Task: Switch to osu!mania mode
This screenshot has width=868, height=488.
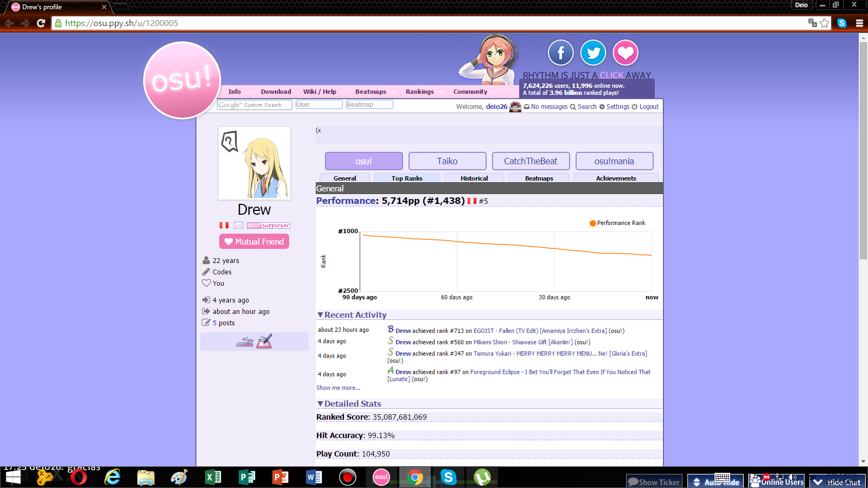Action: click(614, 161)
